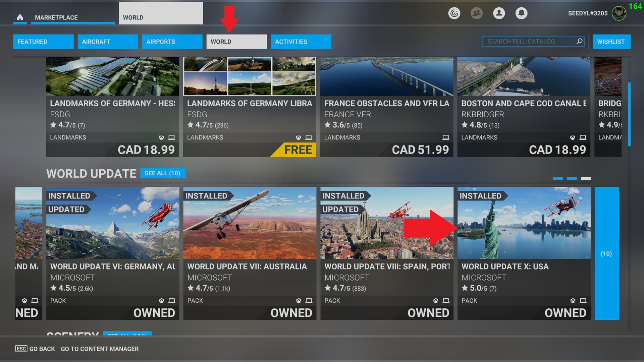Expand World Update with See All (10)
Image resolution: width=644 pixels, height=362 pixels.
(163, 173)
